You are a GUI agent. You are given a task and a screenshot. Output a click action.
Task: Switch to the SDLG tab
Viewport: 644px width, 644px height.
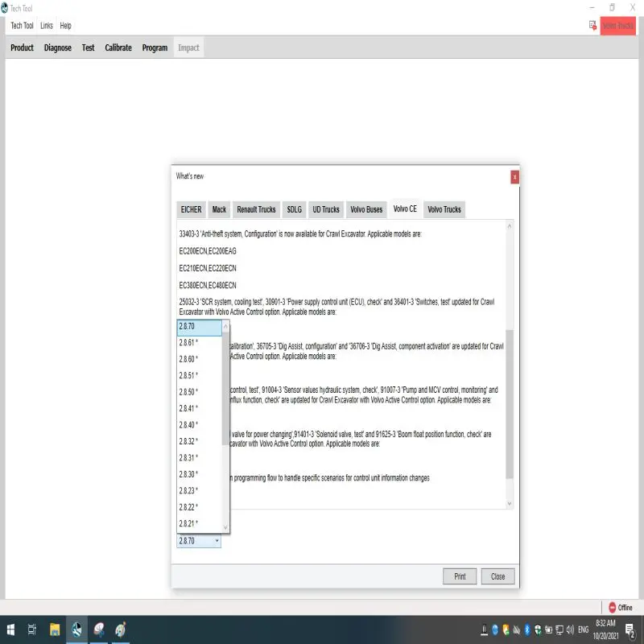pyautogui.click(x=294, y=209)
